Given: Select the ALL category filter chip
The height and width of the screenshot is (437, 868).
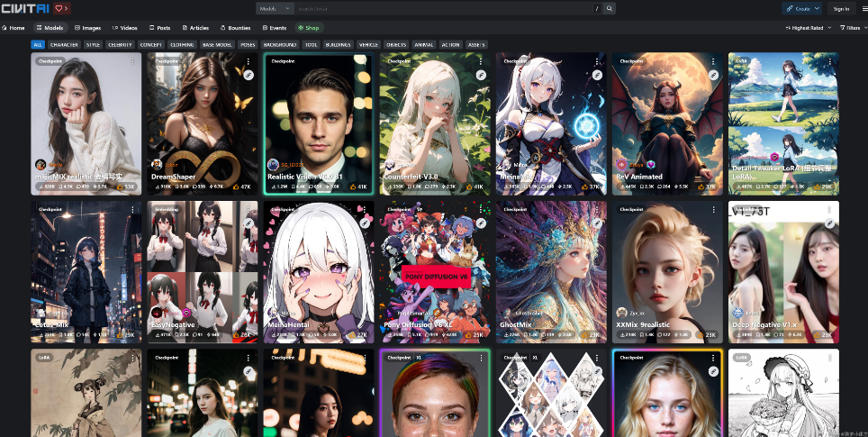Looking at the screenshot, I should point(38,45).
